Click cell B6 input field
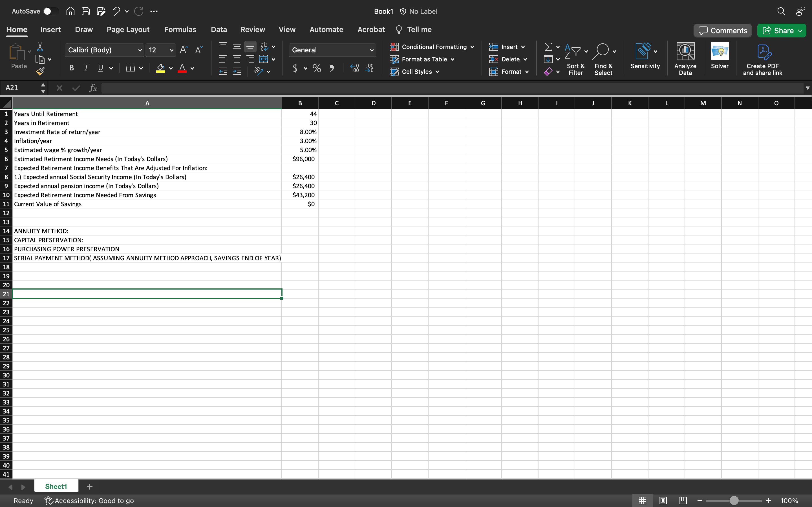The image size is (812, 507). coord(300,158)
